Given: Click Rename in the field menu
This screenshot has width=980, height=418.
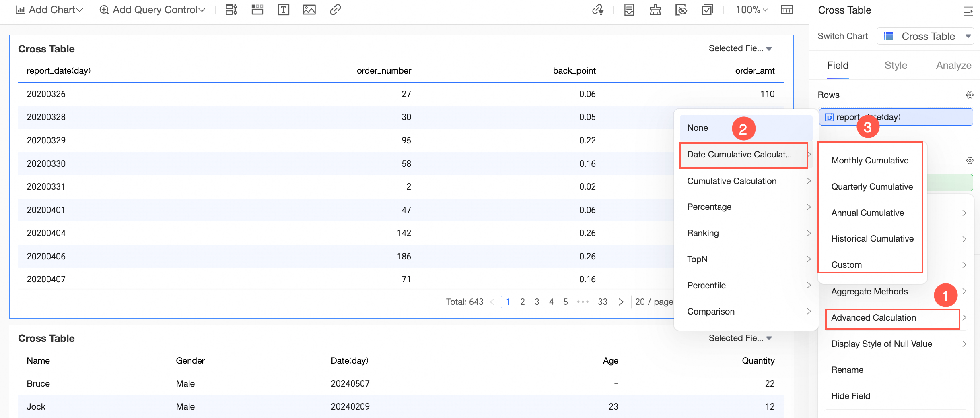Looking at the screenshot, I should click(x=847, y=370).
